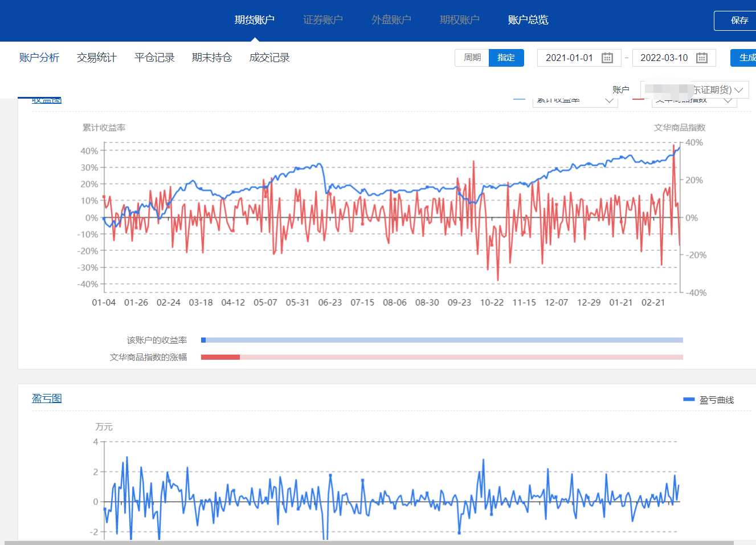
Task: Open the 累计收益率 series dropdown
Action: 575,101
